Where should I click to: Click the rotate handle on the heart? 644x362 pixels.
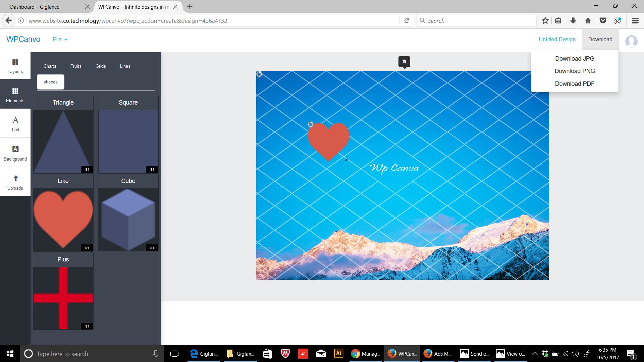tap(311, 124)
